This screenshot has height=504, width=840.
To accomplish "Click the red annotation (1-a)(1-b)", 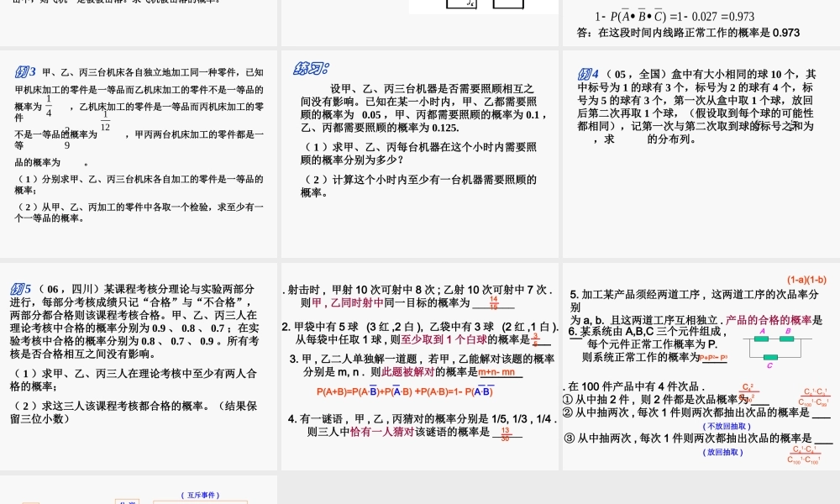I will 805,280.
